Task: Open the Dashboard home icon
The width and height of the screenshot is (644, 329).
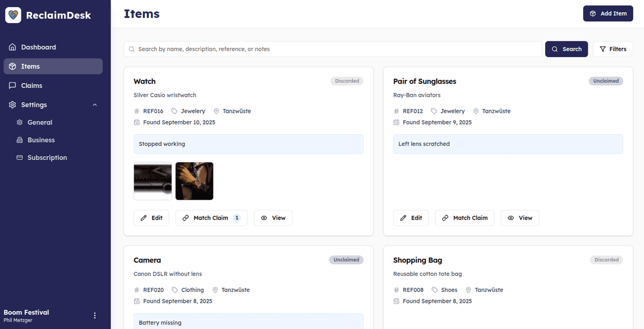Action: coord(12,47)
